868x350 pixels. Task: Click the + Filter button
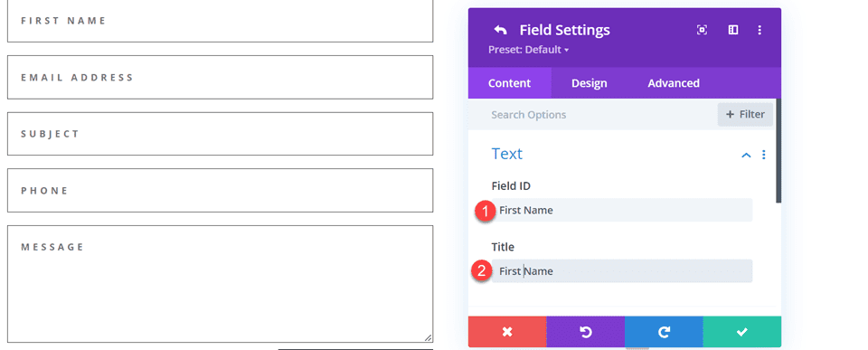(745, 115)
